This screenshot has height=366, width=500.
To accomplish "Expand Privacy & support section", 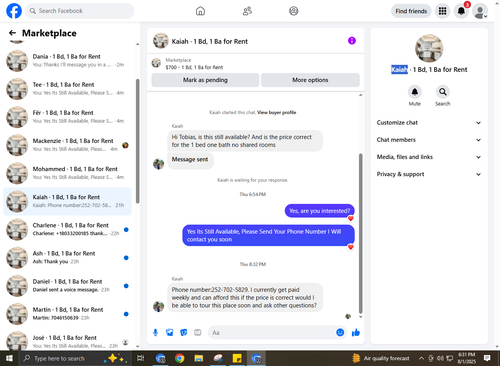I will pyautogui.click(x=429, y=174).
